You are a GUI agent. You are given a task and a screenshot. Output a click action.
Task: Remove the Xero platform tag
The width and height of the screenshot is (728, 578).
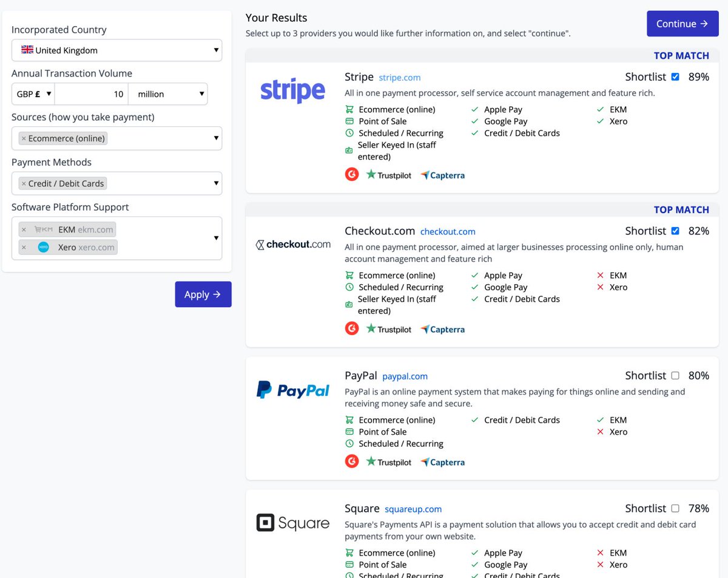coord(24,247)
